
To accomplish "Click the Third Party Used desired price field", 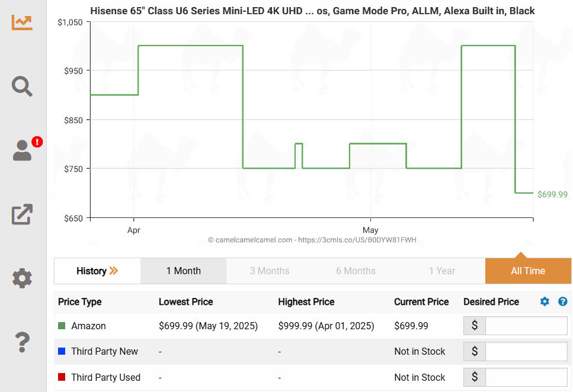I will (x=526, y=377).
